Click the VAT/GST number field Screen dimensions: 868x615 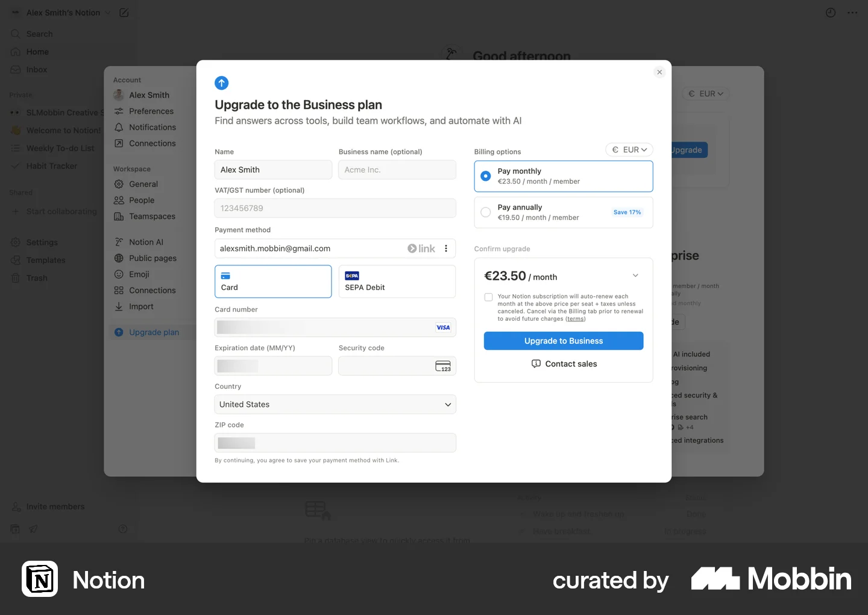pos(335,208)
